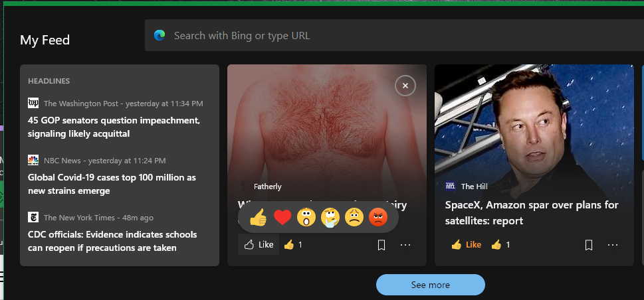This screenshot has height=300, width=644.
Task: Open the Elon Musk article thumbnail
Action: pyautogui.click(x=534, y=123)
